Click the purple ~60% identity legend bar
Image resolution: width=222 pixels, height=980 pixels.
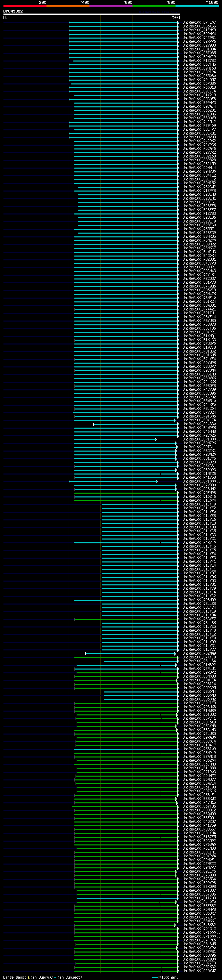(111, 6)
